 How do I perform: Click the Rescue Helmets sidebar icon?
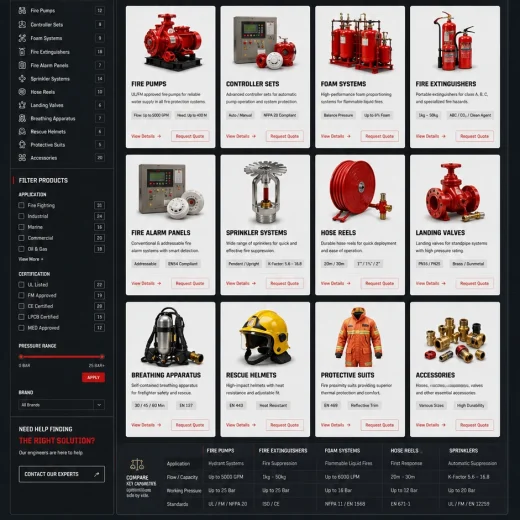(x=22, y=131)
